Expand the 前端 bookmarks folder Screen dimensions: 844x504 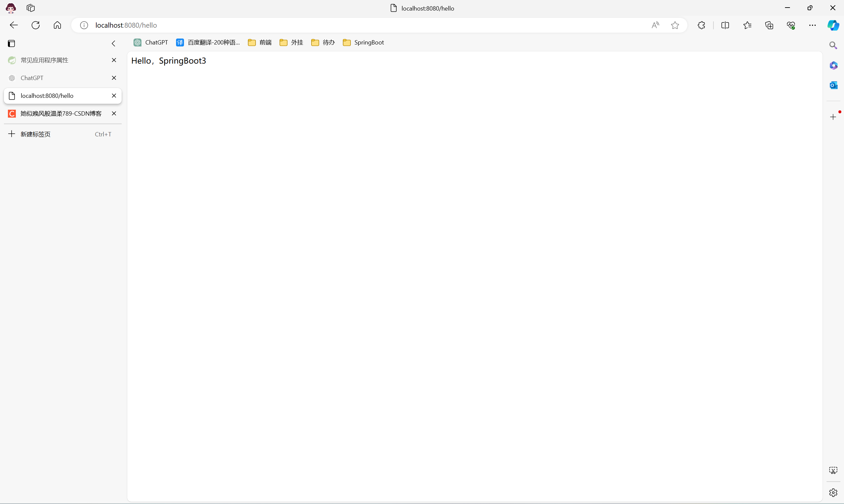[x=260, y=42]
